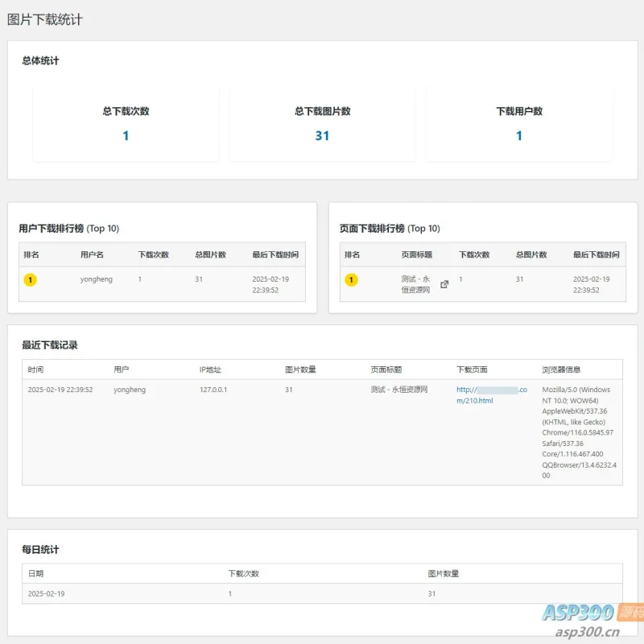Click 页面标题 column header in page ranking

417,254
